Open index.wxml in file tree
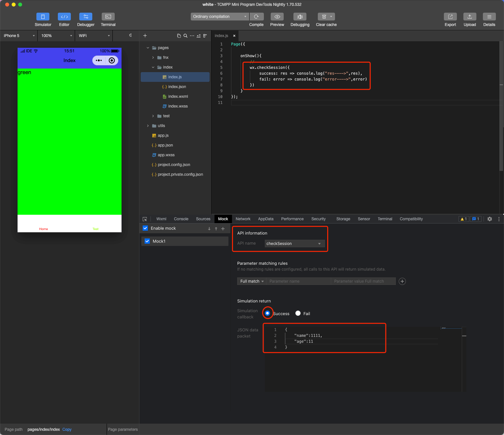Screen dimensions: 504x435 178,96
